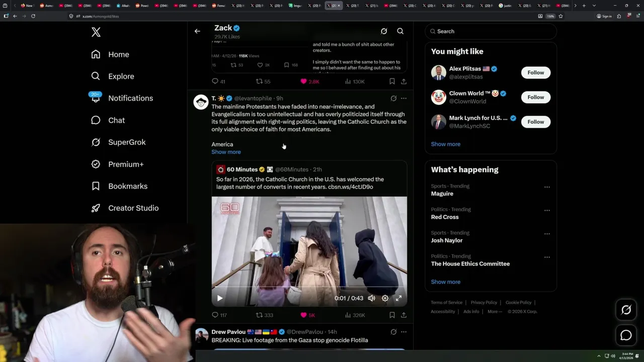The height and width of the screenshot is (362, 644).
Task: Open the Terms of Service link
Action: click(x=446, y=303)
